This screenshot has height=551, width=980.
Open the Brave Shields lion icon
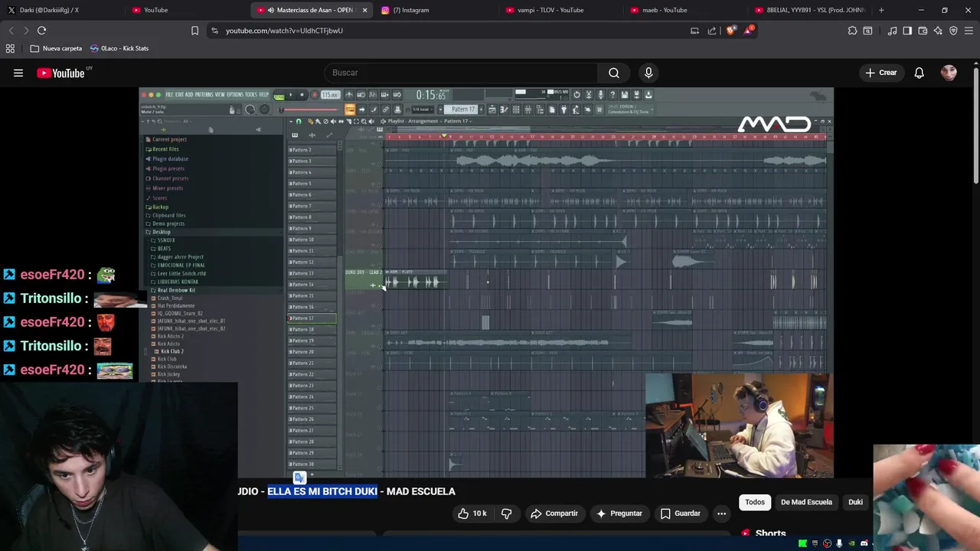point(730,31)
